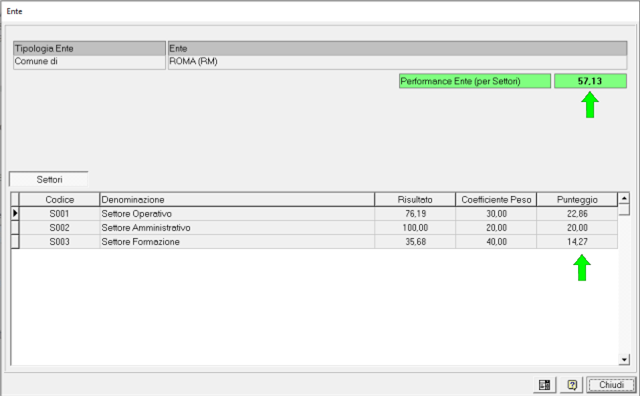Click the Punteggio column header
This screenshot has height=396, width=640.
tap(577, 200)
